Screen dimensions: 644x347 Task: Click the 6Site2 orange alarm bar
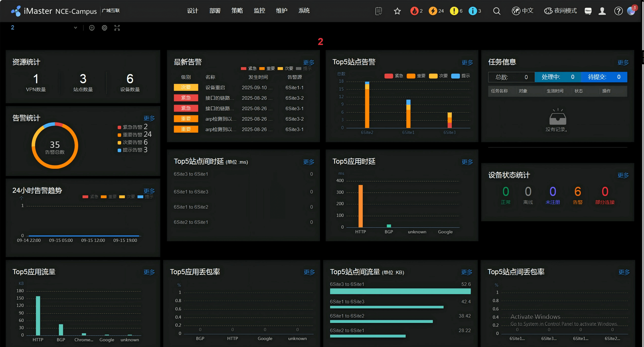(367, 109)
